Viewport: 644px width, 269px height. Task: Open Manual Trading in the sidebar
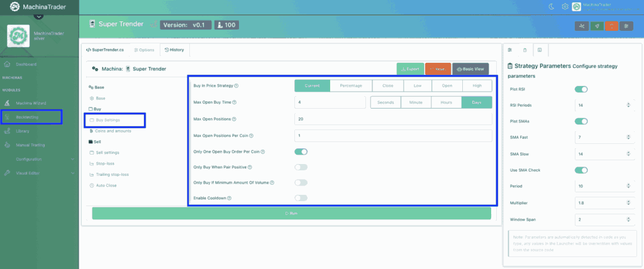coord(30,145)
